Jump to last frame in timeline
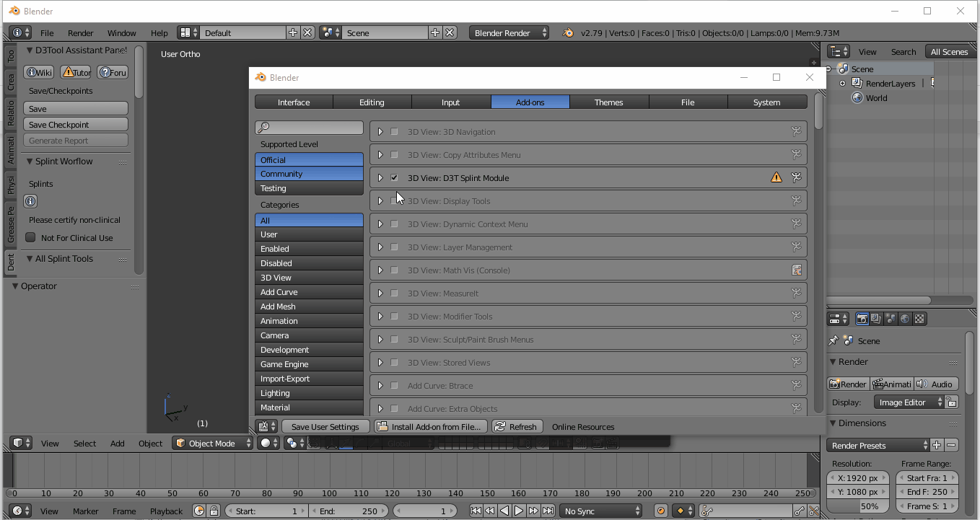 point(548,511)
